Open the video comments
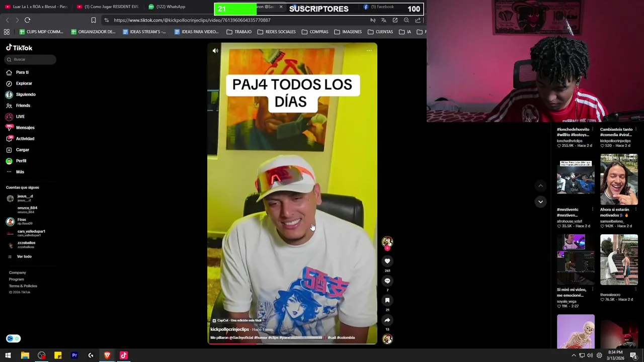 point(387,281)
